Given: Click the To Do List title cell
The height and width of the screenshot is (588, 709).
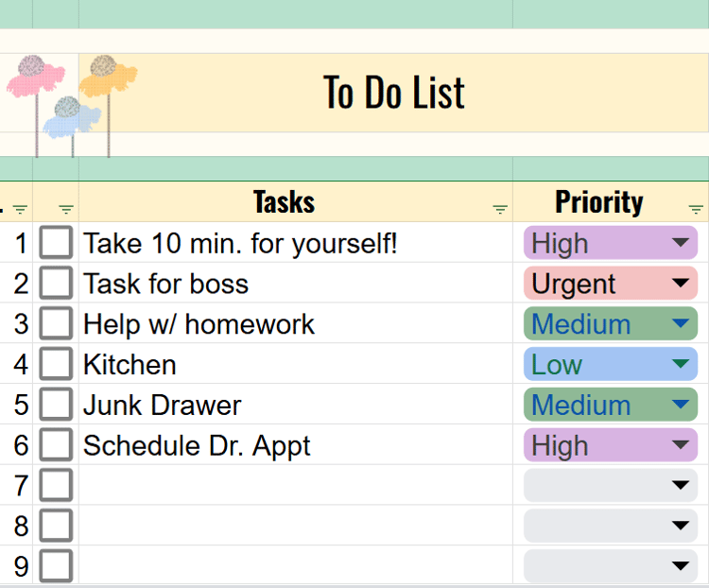Looking at the screenshot, I should (x=394, y=93).
